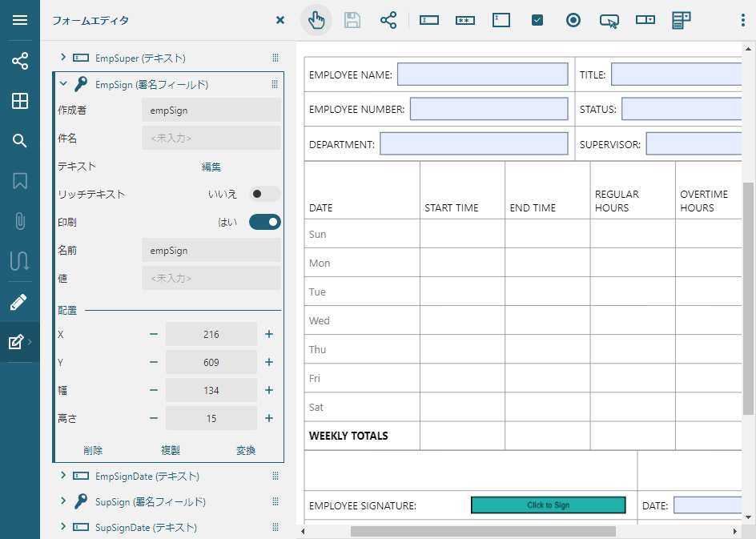Click the 編集 link for テキスト

[x=211, y=167]
